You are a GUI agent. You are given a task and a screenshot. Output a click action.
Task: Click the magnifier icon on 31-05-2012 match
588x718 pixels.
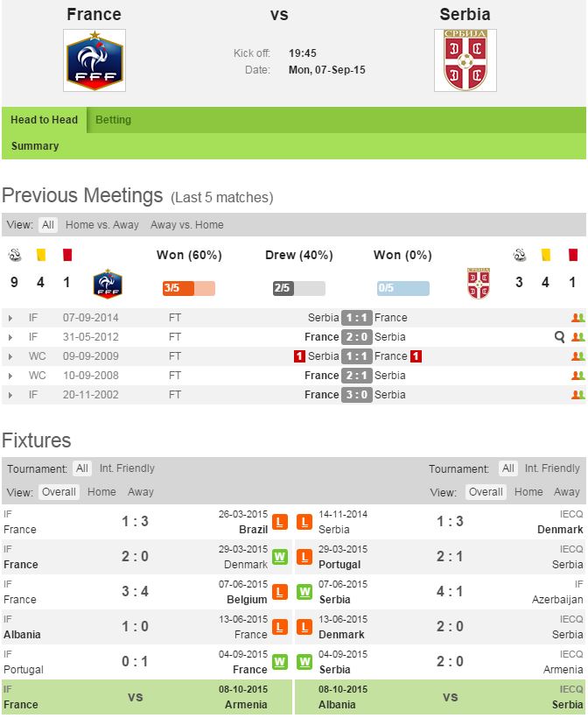559,337
